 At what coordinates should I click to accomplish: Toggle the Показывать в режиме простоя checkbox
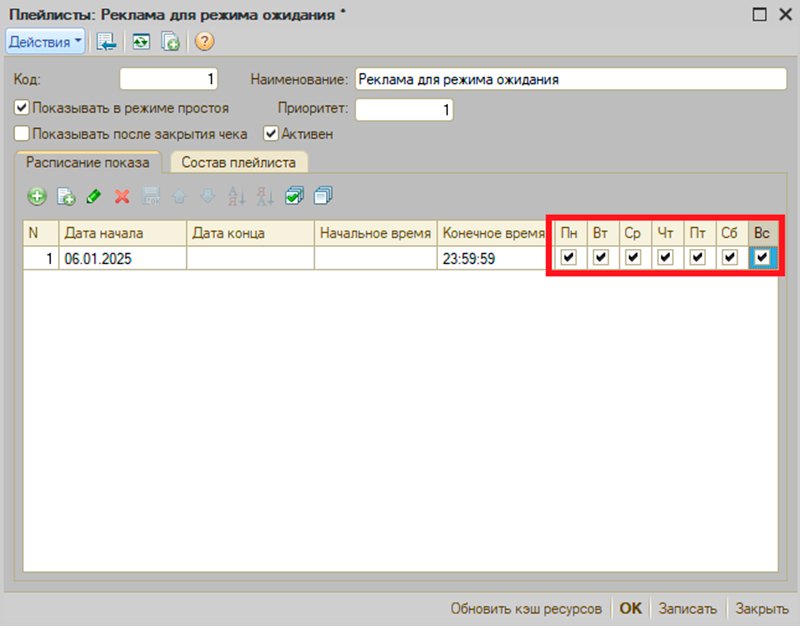coord(21,108)
